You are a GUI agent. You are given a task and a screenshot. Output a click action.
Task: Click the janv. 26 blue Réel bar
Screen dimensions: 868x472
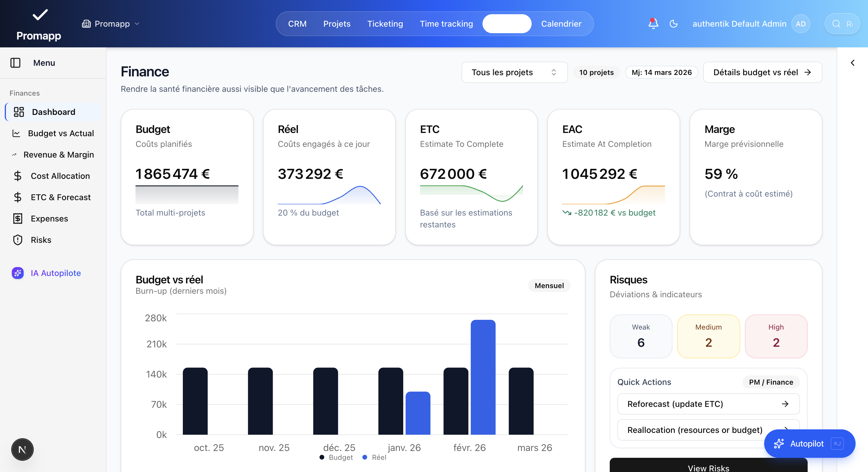pyautogui.click(x=418, y=413)
